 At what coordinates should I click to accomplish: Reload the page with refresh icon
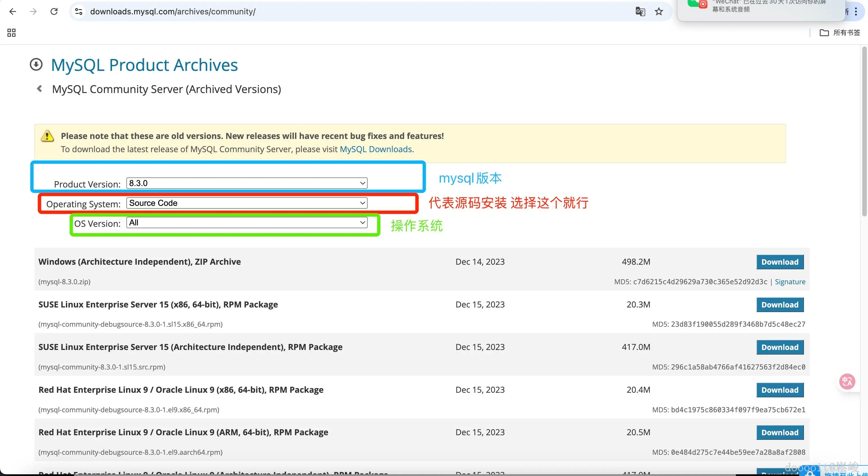[x=54, y=11]
